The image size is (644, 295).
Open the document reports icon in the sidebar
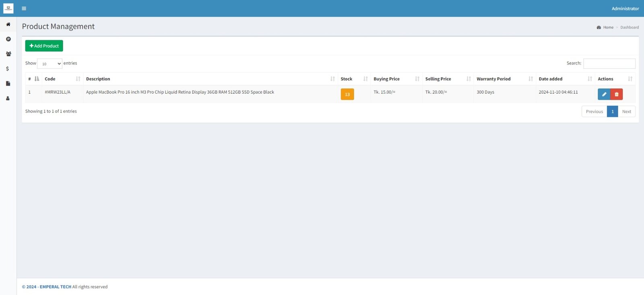tap(8, 84)
